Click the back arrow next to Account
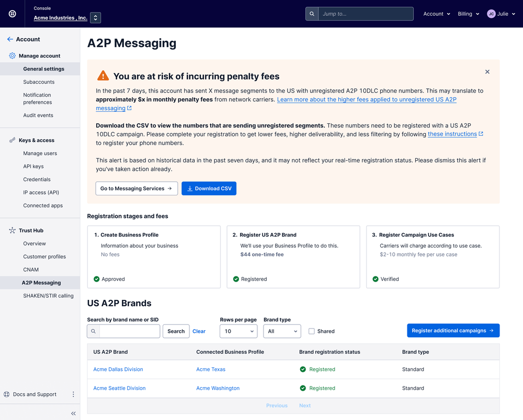523x420 pixels. pos(10,39)
